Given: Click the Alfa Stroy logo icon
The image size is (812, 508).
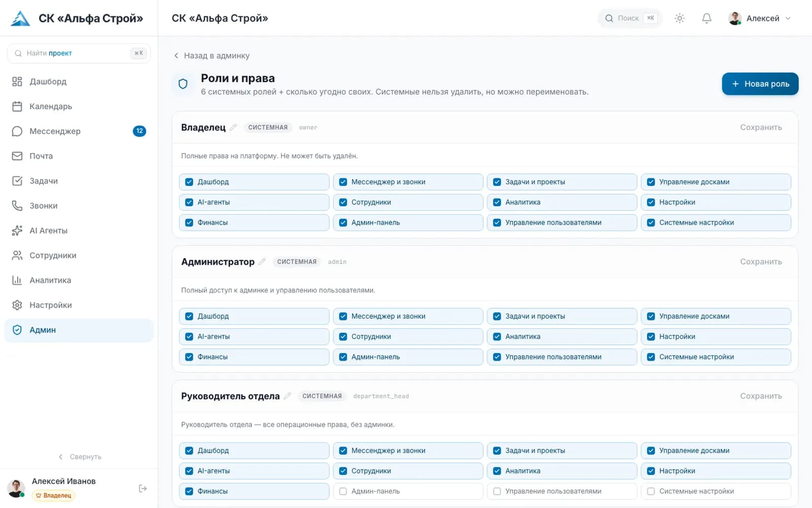Looking at the screenshot, I should [20, 18].
